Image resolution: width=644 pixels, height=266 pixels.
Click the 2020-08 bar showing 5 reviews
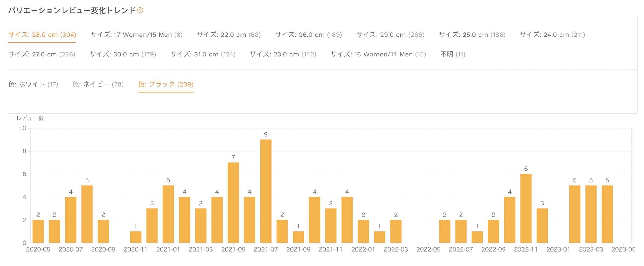point(87,214)
